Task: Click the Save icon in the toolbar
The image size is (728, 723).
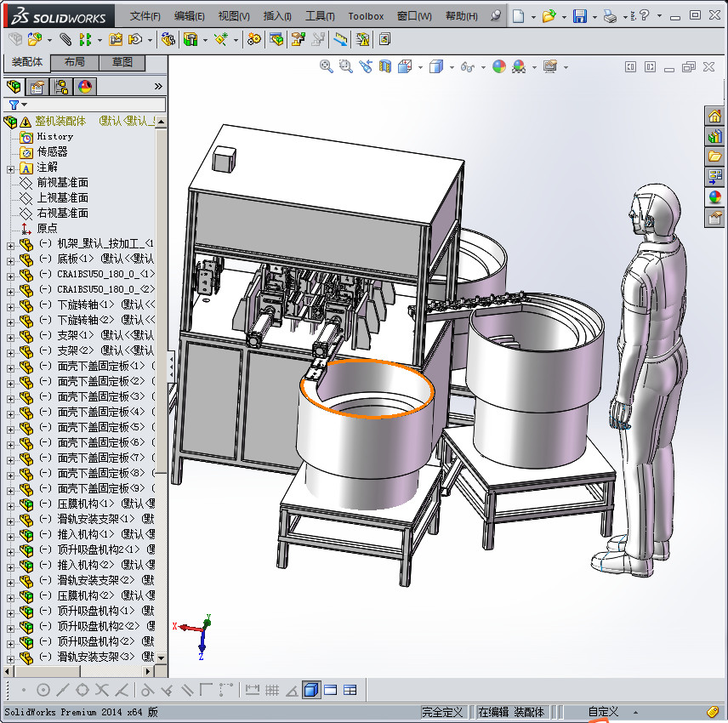Action: point(579,16)
